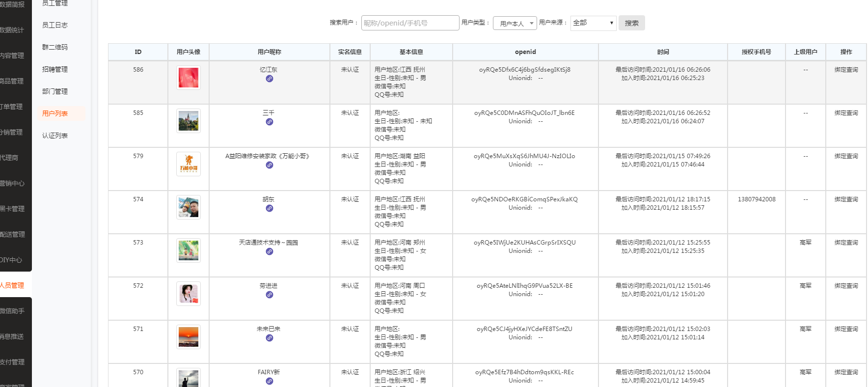This screenshot has width=868, height=387.
Task: Select 招聘管理 from the submenu
Action: [55, 69]
